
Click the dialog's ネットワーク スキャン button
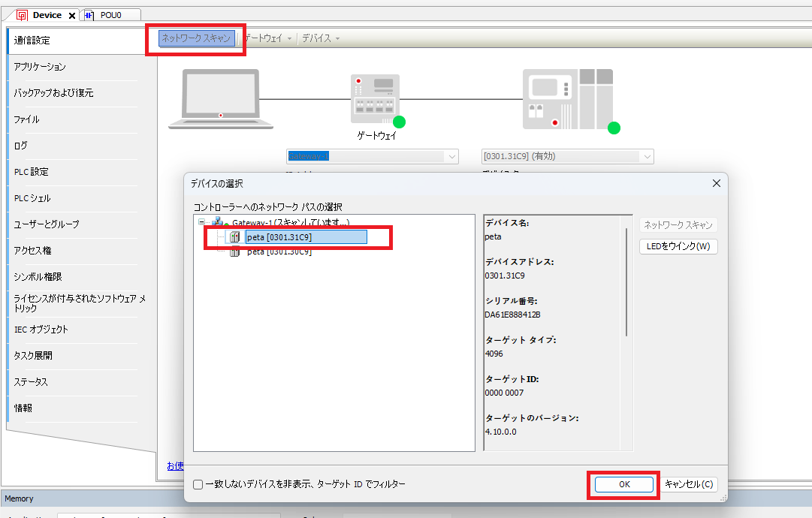(x=678, y=225)
